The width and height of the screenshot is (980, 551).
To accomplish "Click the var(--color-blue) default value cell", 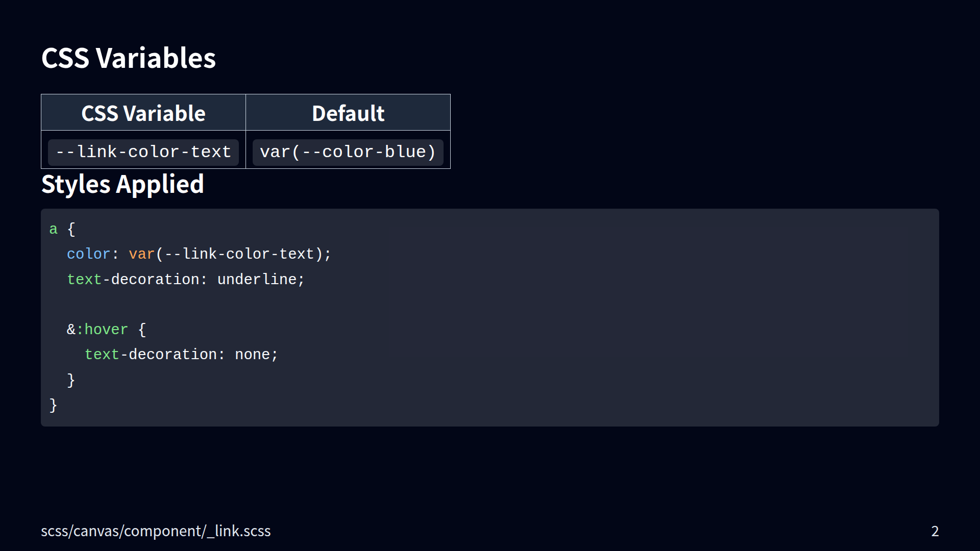I will [x=348, y=152].
